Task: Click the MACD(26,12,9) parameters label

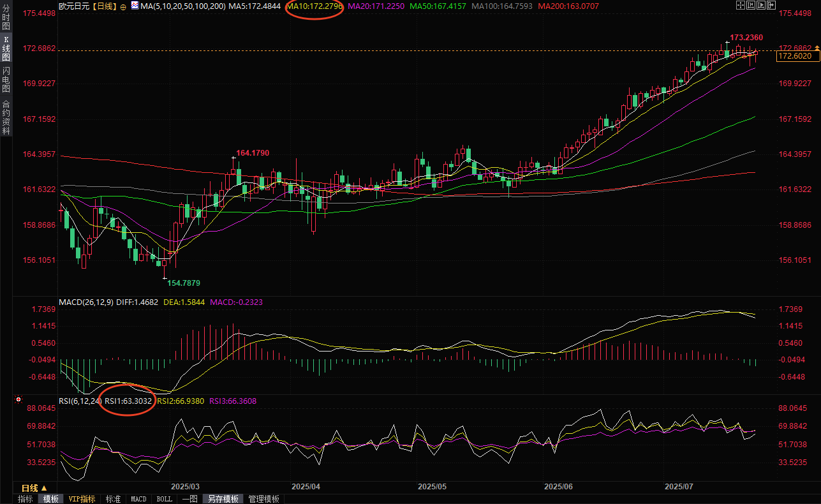Action: tap(85, 302)
